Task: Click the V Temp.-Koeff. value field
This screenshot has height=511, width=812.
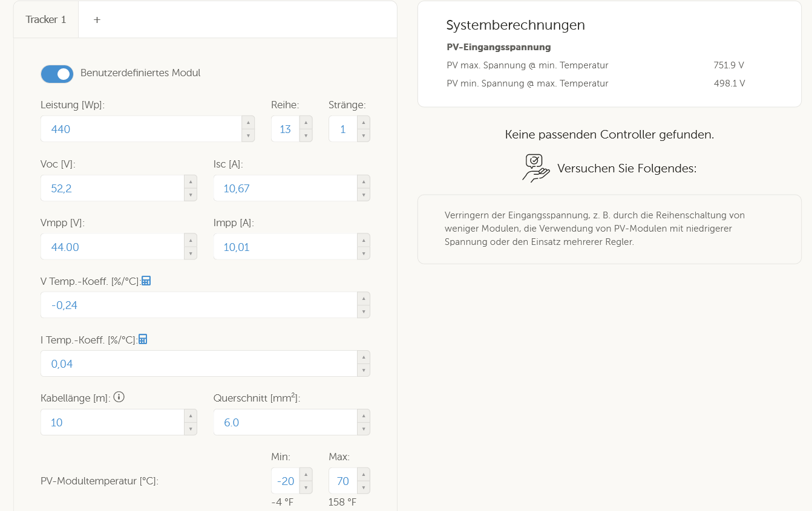Action: (199, 305)
